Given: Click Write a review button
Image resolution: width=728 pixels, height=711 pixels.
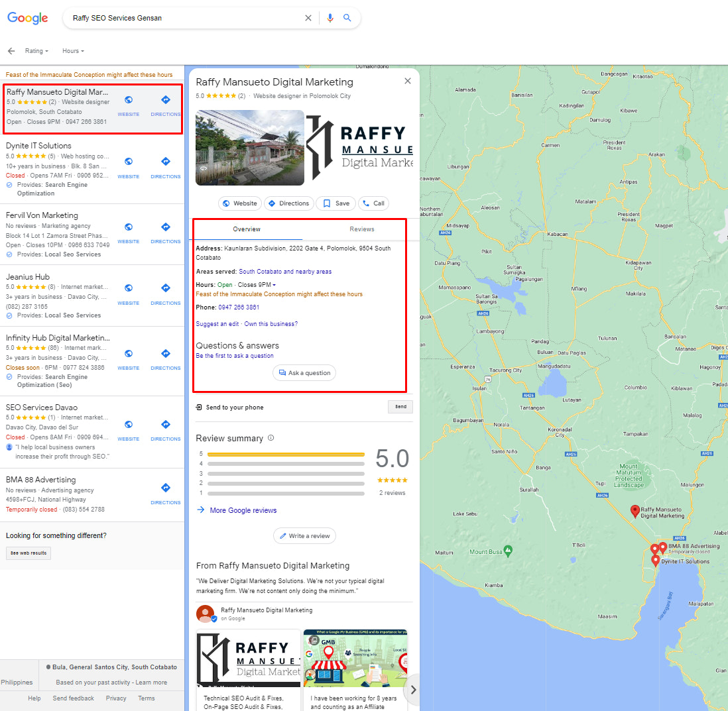Looking at the screenshot, I should coord(304,535).
